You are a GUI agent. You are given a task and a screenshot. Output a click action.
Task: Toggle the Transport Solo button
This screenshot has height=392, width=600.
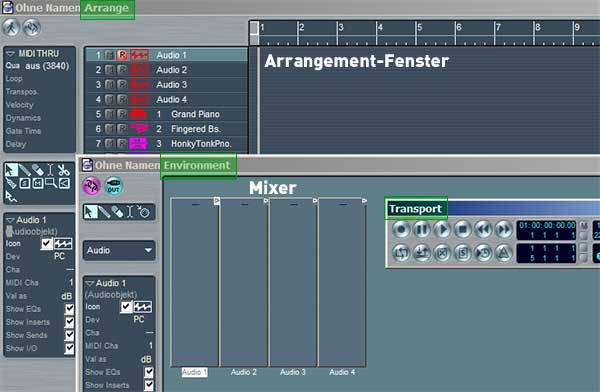pyautogui.click(x=463, y=253)
